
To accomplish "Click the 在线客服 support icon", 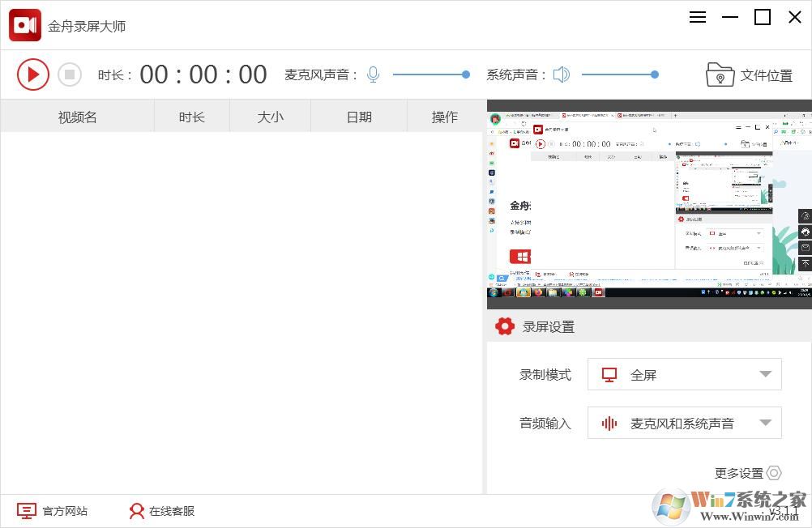I will coord(136,511).
